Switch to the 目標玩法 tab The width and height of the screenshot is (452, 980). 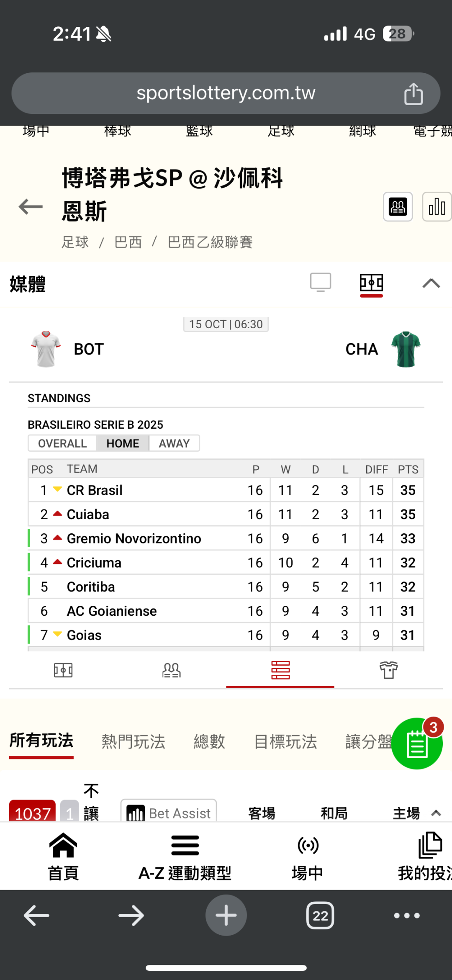click(x=285, y=741)
